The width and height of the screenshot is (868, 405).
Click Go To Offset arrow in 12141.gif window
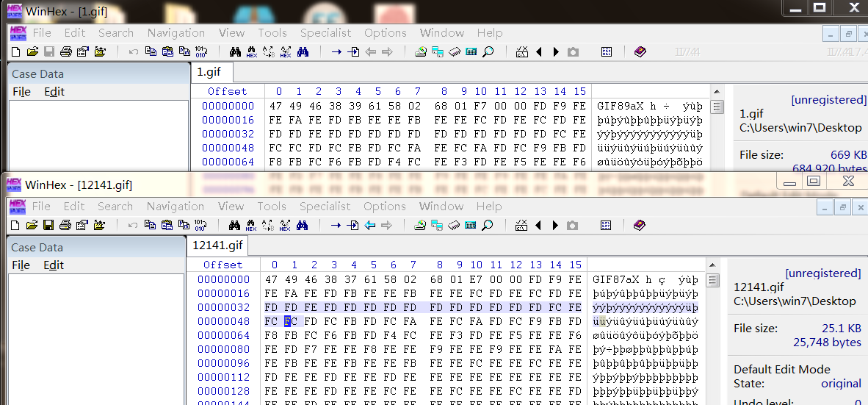click(x=336, y=225)
